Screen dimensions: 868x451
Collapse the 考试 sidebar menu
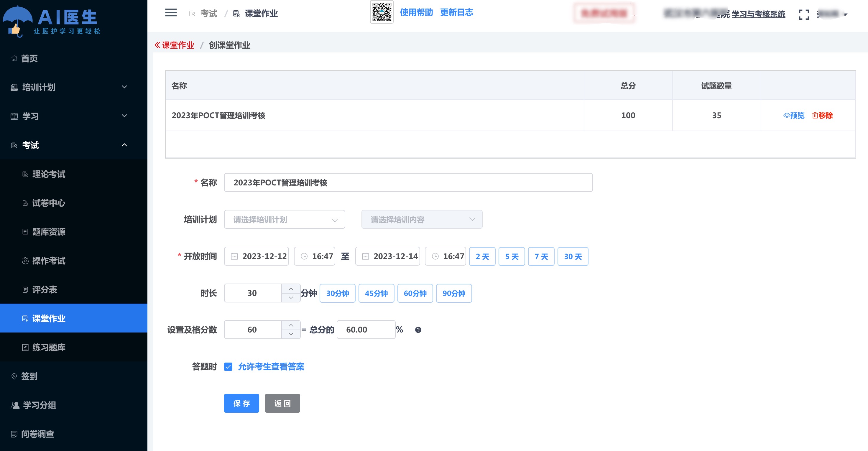[74, 145]
